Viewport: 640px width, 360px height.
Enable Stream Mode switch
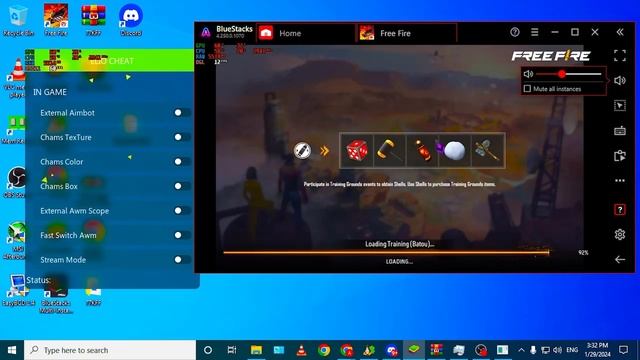(182, 260)
